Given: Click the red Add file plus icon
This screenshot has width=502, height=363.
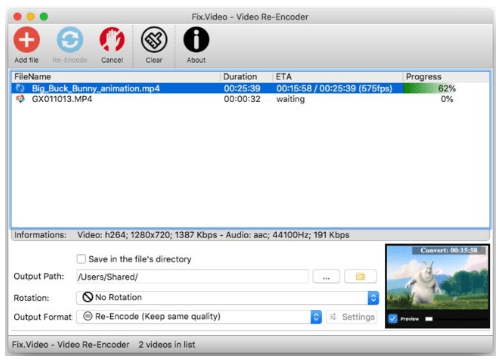Looking at the screenshot, I should tap(27, 40).
